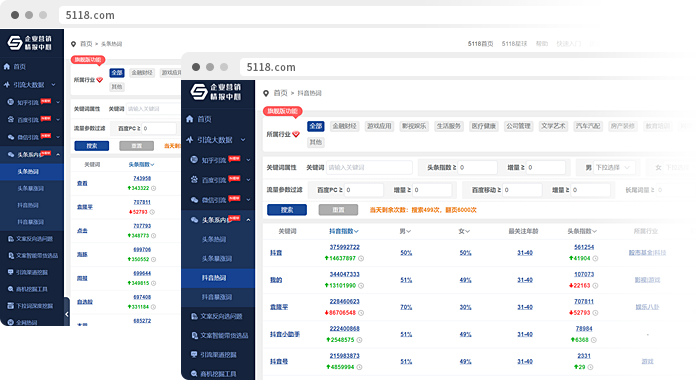Click 首页 breadcrumb link in front window
Screen dimensions: 696x380
pos(280,93)
